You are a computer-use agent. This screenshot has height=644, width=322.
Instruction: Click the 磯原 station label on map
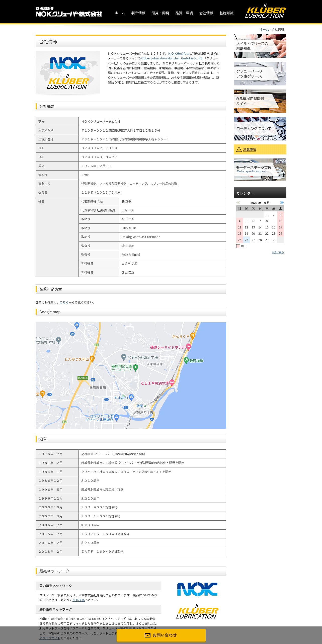[140, 406]
